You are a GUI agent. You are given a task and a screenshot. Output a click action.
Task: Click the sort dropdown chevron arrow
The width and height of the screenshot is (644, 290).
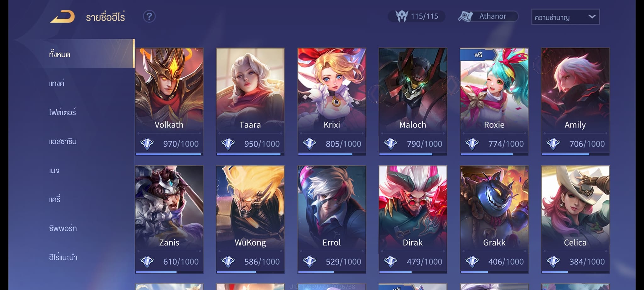coord(592,17)
